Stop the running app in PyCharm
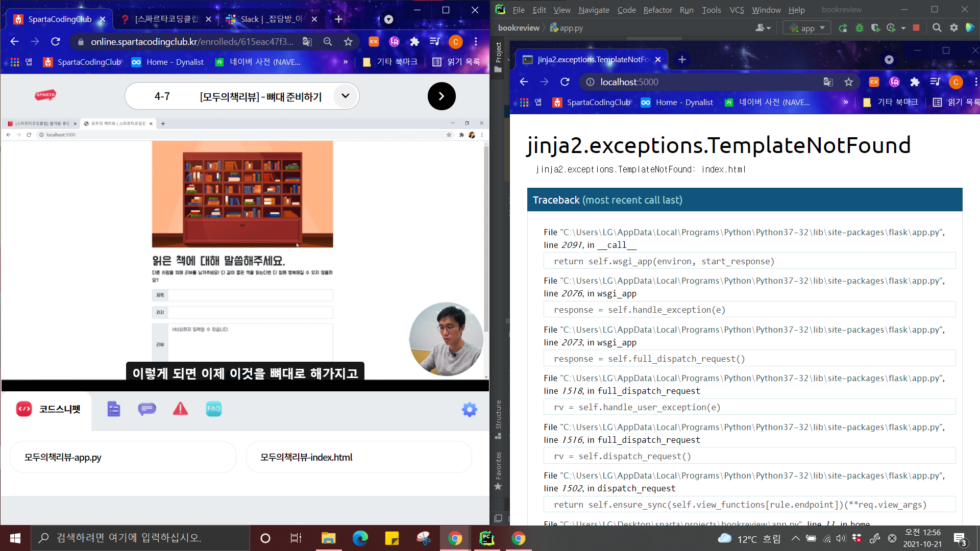Screen dimensions: 980x551 pyautogui.click(x=916, y=28)
